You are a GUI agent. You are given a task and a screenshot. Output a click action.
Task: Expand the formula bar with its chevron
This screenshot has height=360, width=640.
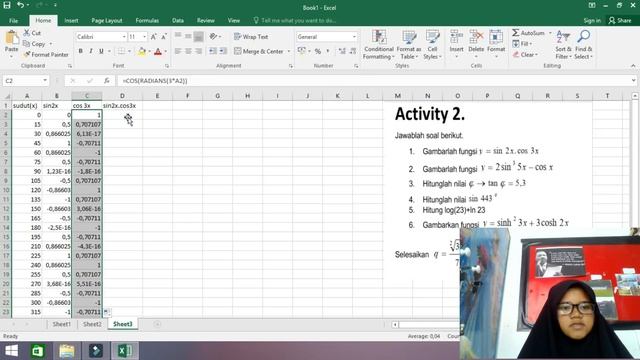633,81
